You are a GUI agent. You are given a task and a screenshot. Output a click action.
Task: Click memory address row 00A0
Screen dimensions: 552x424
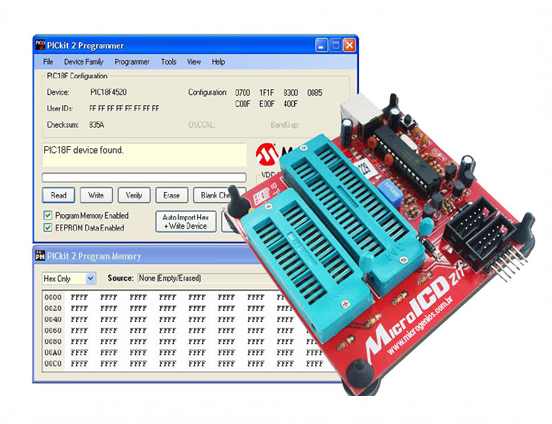(x=53, y=353)
